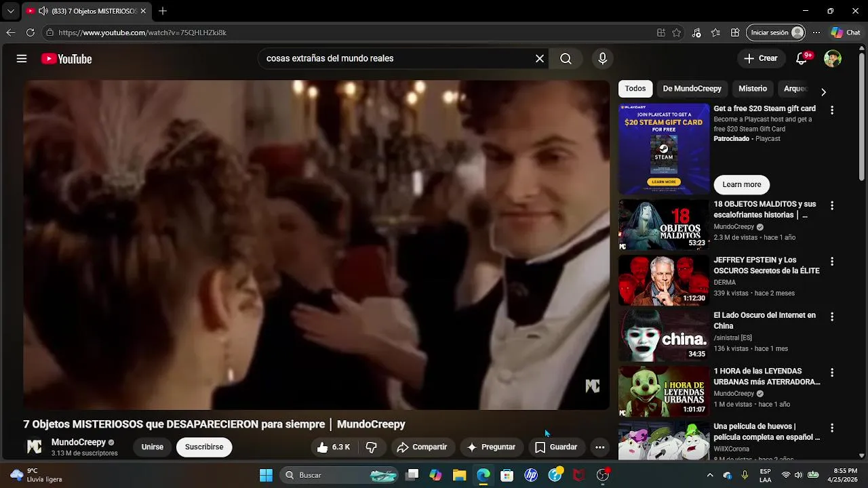
Task: Open the browser favorites list icon
Action: tap(715, 33)
